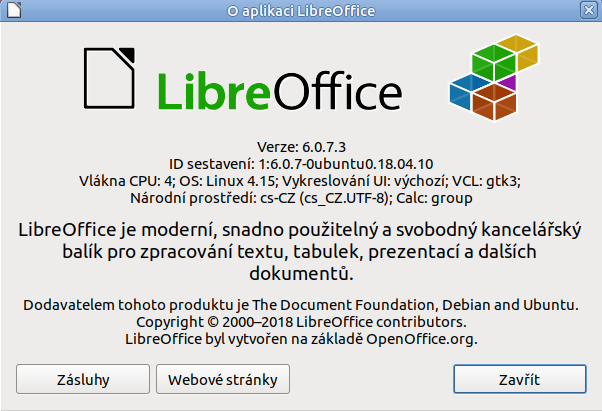This screenshot has width=602, height=411.
Task: Open the Zásluhy credits page
Action: click(x=83, y=379)
